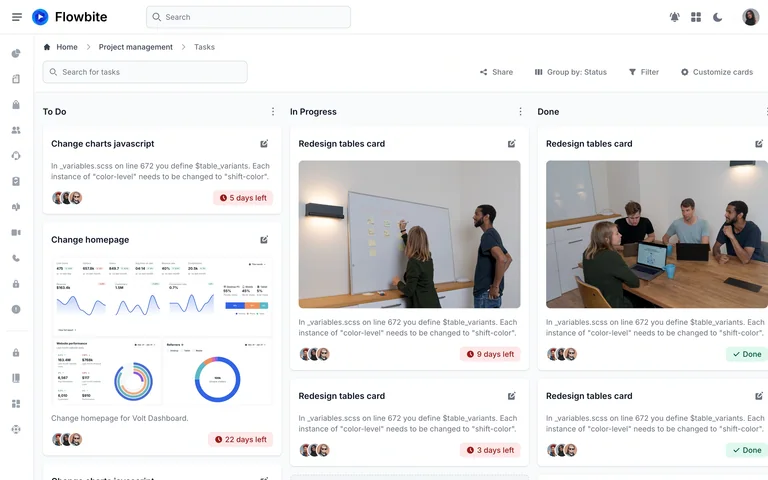The height and width of the screenshot is (480, 768).
Task: Open the Filter options
Action: [x=644, y=72]
